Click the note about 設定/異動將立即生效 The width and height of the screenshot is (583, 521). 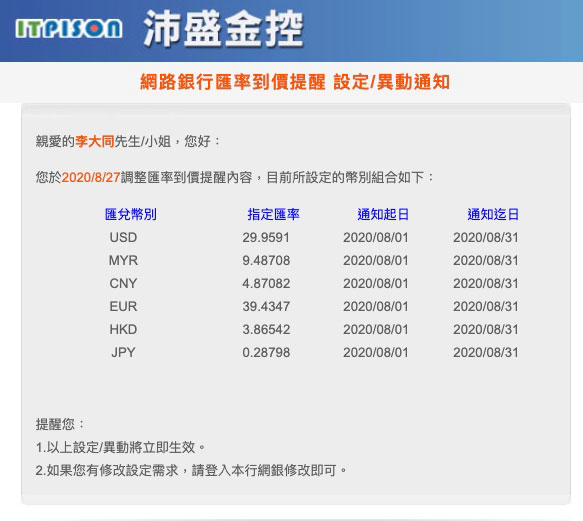point(120,447)
